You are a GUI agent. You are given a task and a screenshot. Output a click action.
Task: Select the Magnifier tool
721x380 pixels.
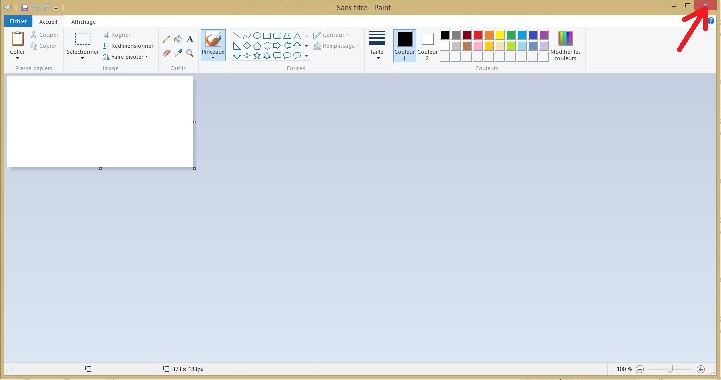189,53
